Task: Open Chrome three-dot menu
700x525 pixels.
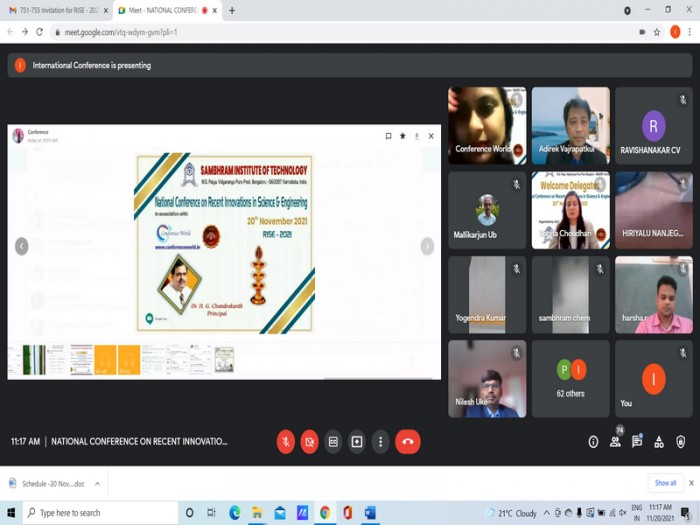Action: 689,32
